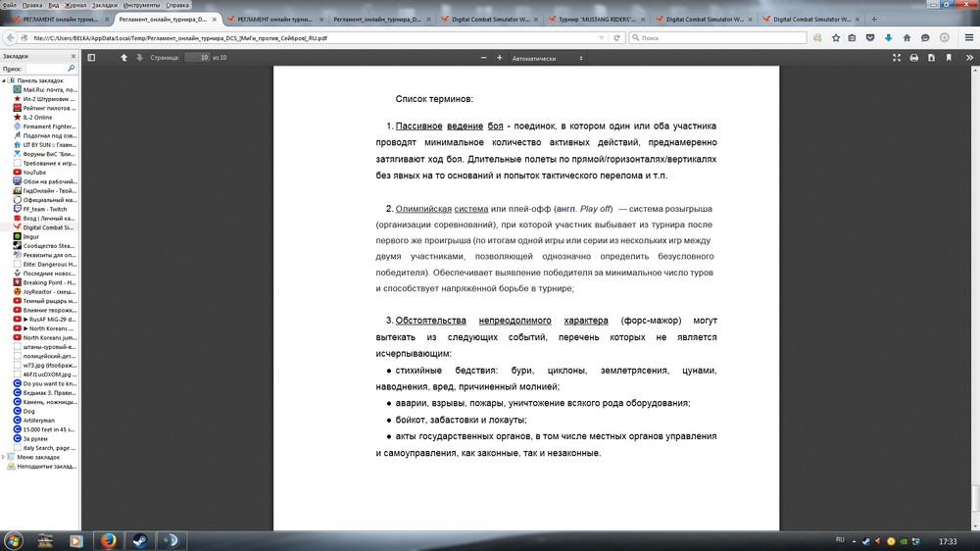Open 'Mail.Ru: почта' bookmark
The width and height of the screenshot is (980, 551).
[x=44, y=90]
